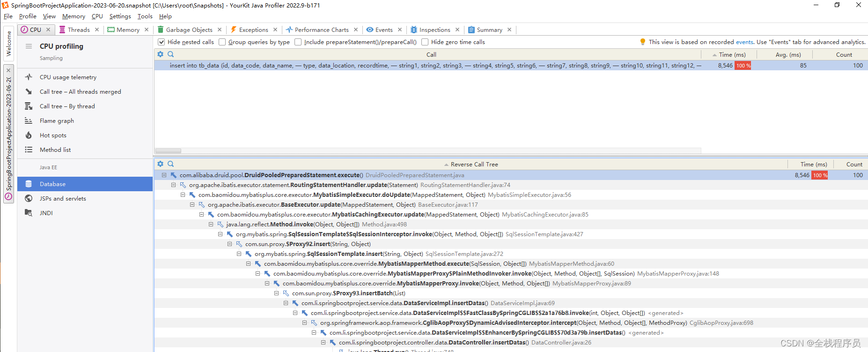
Task: Open the Memory menu
Action: [x=74, y=16]
